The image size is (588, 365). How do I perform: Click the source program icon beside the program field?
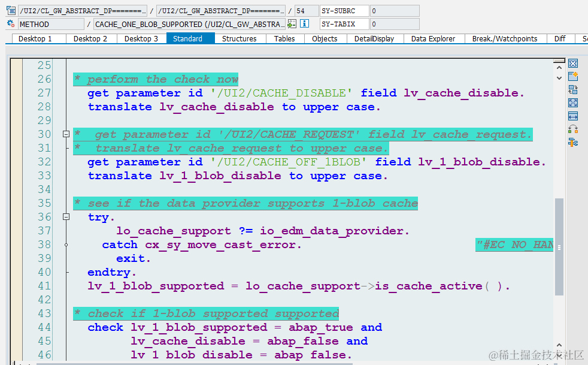[x=11, y=11]
